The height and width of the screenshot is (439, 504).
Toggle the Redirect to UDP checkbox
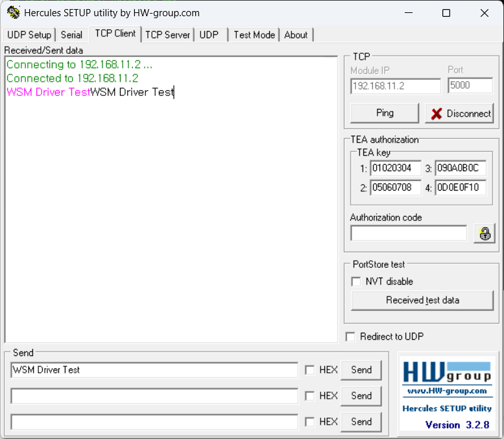click(350, 337)
